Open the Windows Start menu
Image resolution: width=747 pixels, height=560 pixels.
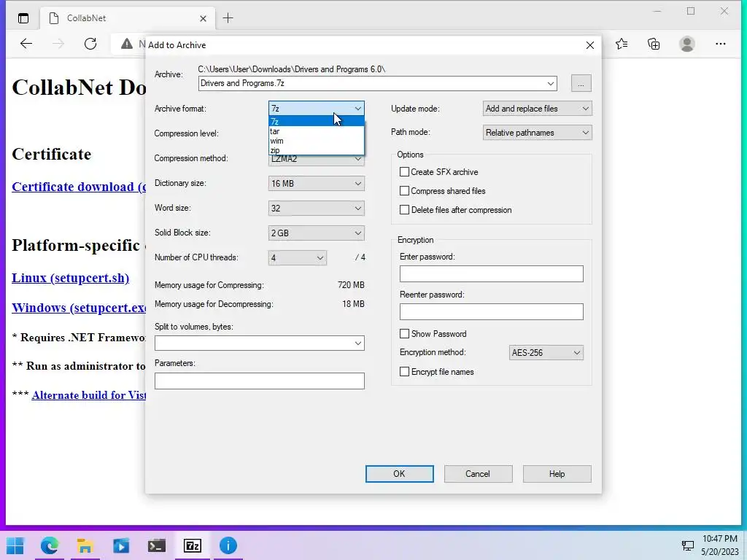tap(15, 545)
